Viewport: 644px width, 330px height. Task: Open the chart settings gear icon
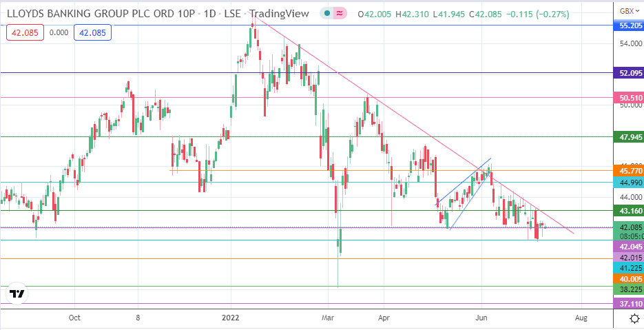634,318
